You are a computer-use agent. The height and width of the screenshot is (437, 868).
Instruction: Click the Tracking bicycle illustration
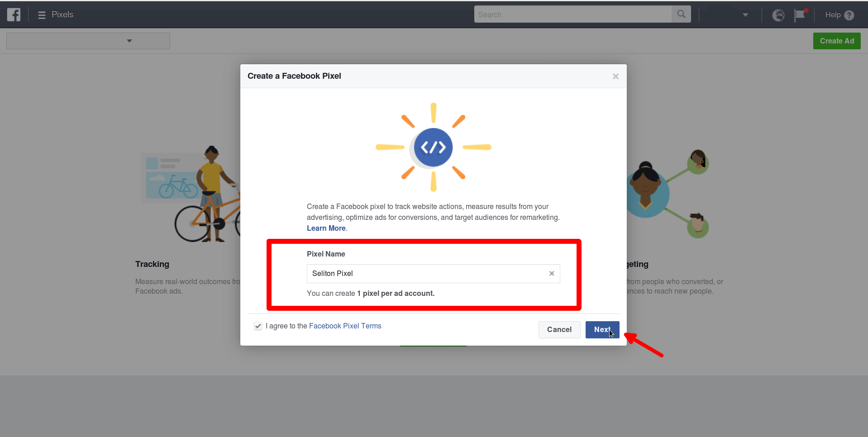coord(191,194)
